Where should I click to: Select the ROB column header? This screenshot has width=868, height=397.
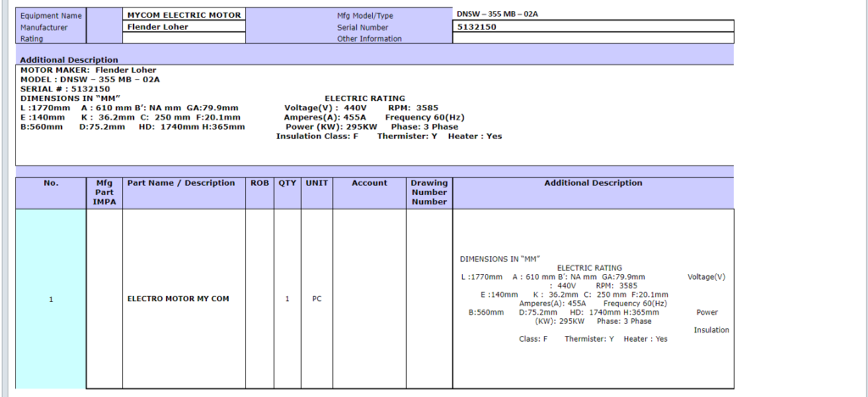tap(259, 183)
